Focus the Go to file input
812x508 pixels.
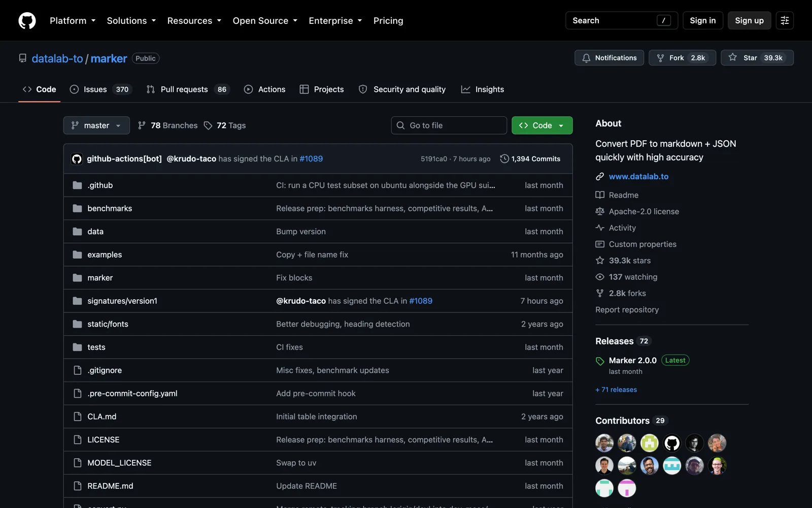pos(449,125)
